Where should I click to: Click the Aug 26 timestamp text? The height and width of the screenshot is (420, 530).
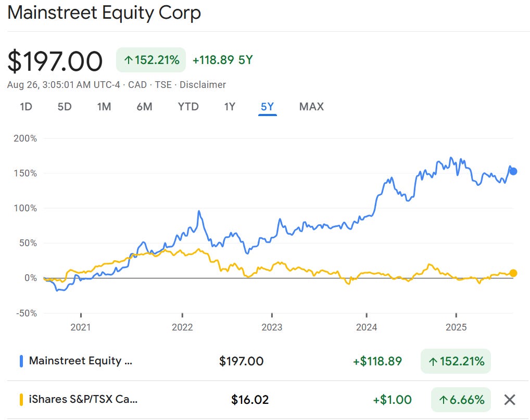(x=64, y=84)
